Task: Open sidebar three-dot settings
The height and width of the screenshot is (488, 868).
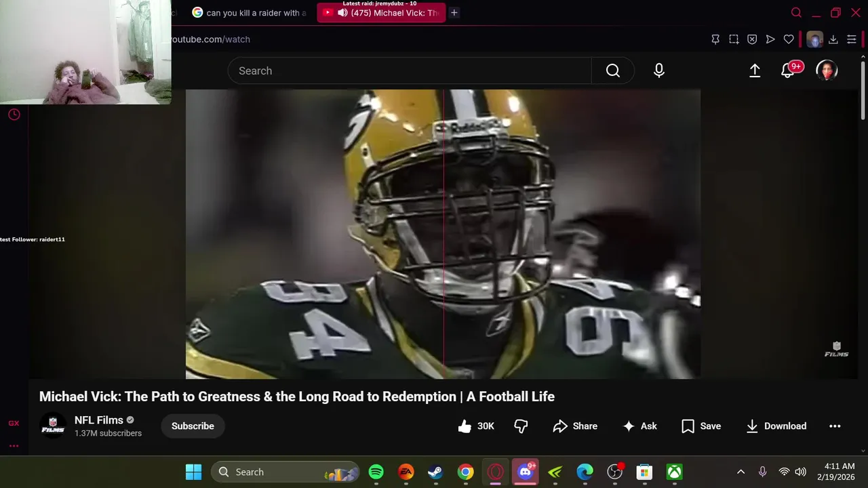Action: click(14, 446)
